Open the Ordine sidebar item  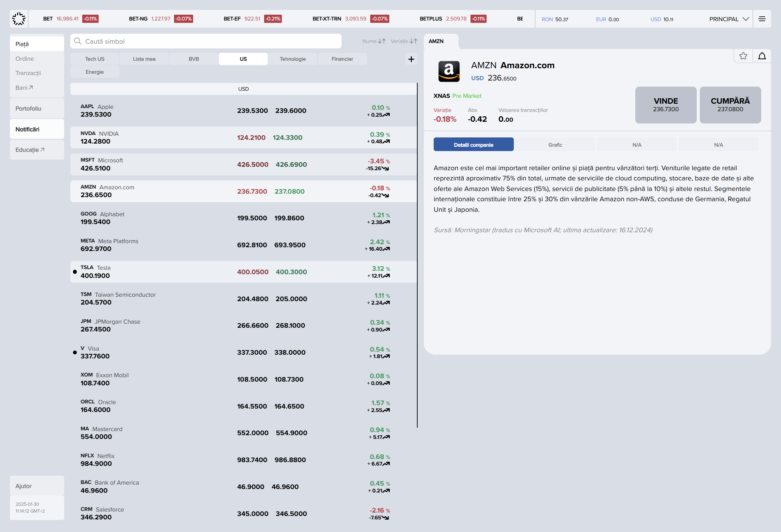tap(37, 59)
